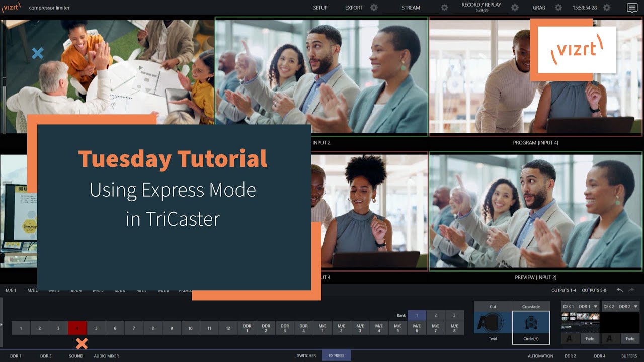Show OUTPUTS 1-4 monitors
The width and height of the screenshot is (644, 362).
(563, 290)
